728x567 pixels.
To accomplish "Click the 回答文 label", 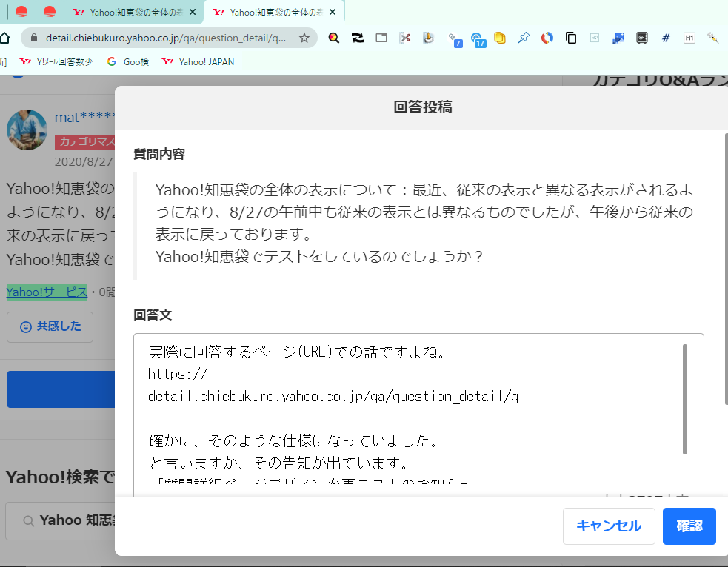I will 153,315.
